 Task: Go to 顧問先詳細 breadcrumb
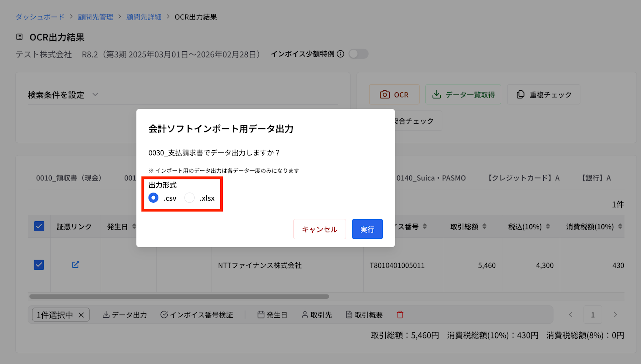tap(144, 17)
